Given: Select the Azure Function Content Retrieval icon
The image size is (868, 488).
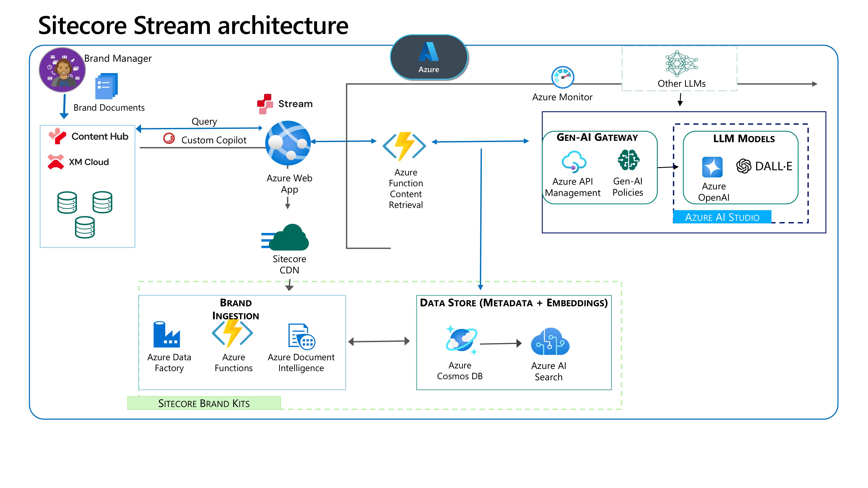Looking at the screenshot, I should (x=404, y=146).
